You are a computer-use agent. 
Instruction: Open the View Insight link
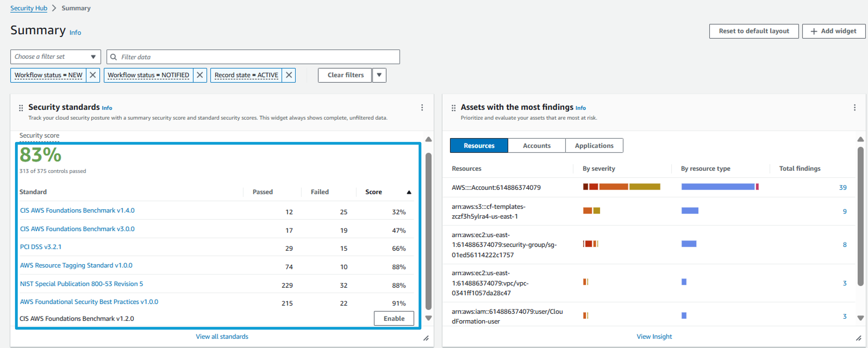(654, 337)
